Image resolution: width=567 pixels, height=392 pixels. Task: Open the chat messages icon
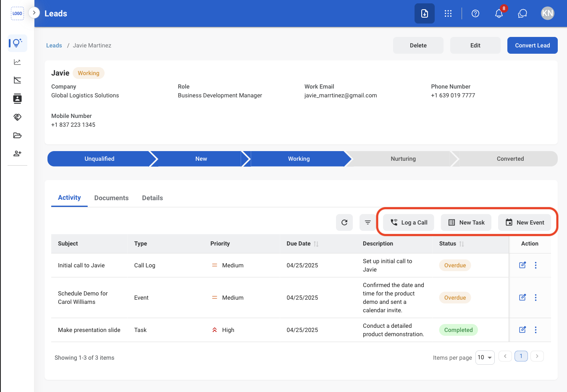pos(522,13)
